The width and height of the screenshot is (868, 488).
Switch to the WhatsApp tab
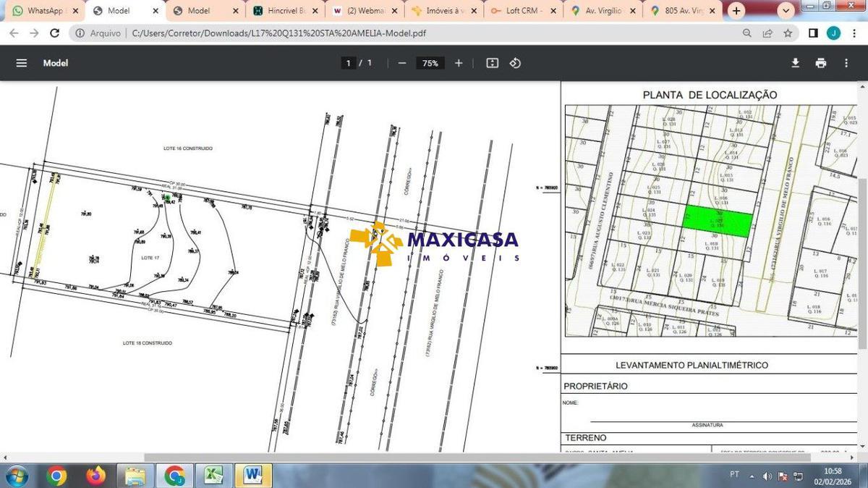point(45,11)
